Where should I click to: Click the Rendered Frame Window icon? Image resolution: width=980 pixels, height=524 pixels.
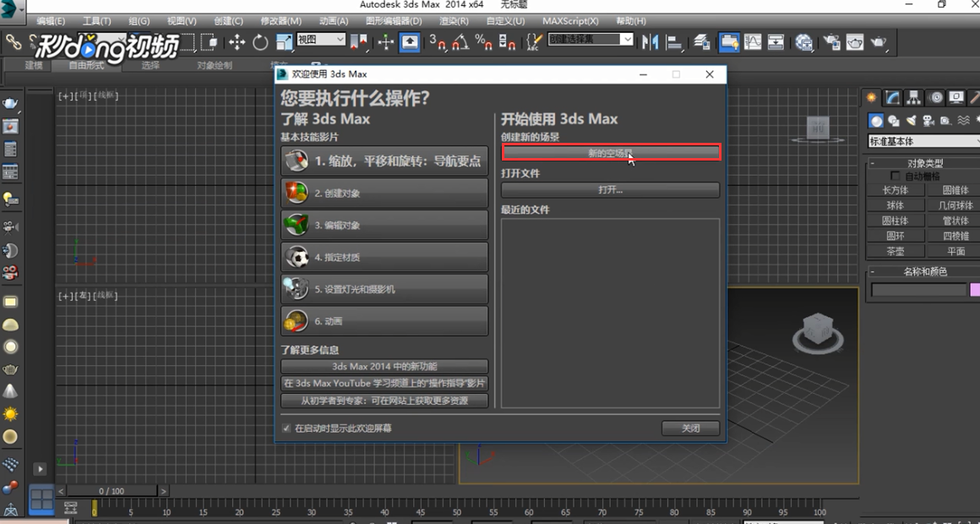pos(855,42)
